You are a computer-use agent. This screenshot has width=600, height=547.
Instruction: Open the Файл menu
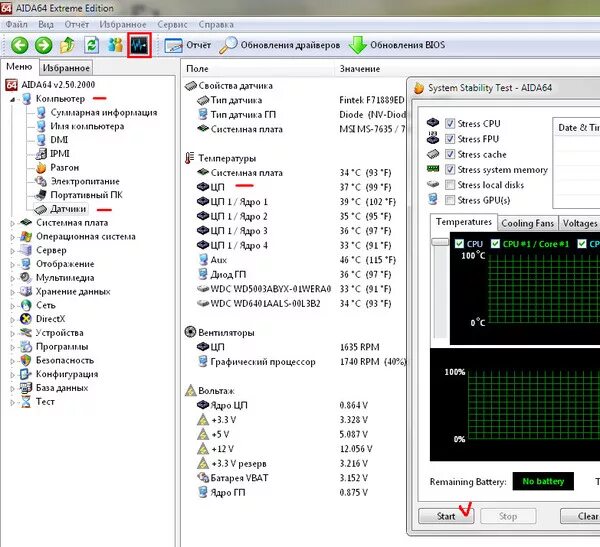click(x=16, y=24)
